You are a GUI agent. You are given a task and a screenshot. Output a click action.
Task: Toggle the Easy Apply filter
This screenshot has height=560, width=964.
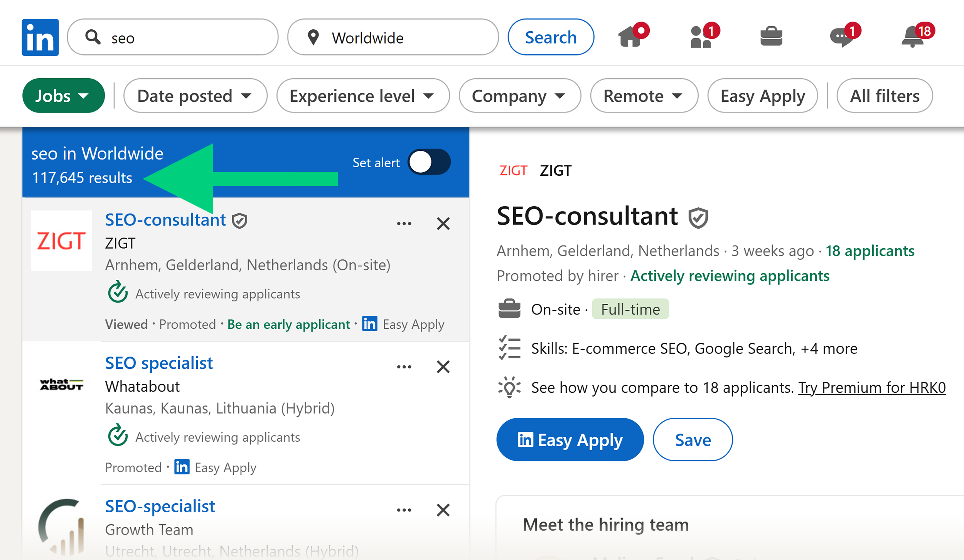coord(762,96)
